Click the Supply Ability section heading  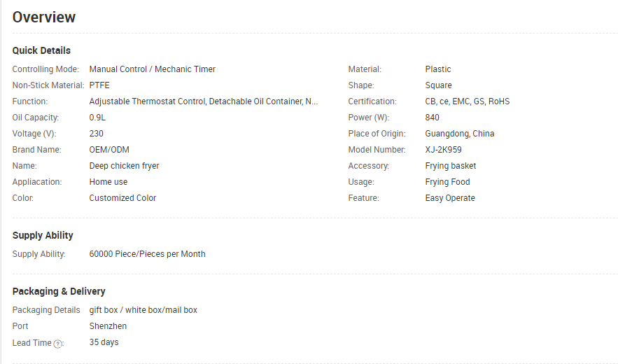[43, 235]
